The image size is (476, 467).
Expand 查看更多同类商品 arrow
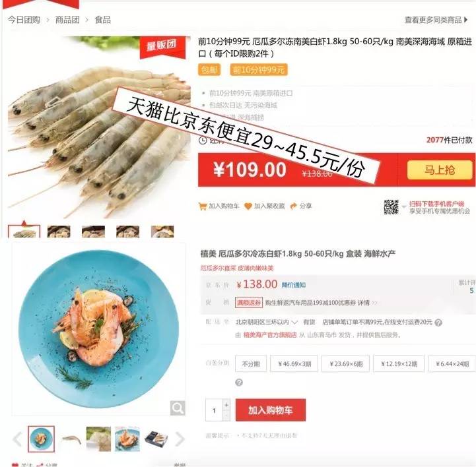(466, 20)
